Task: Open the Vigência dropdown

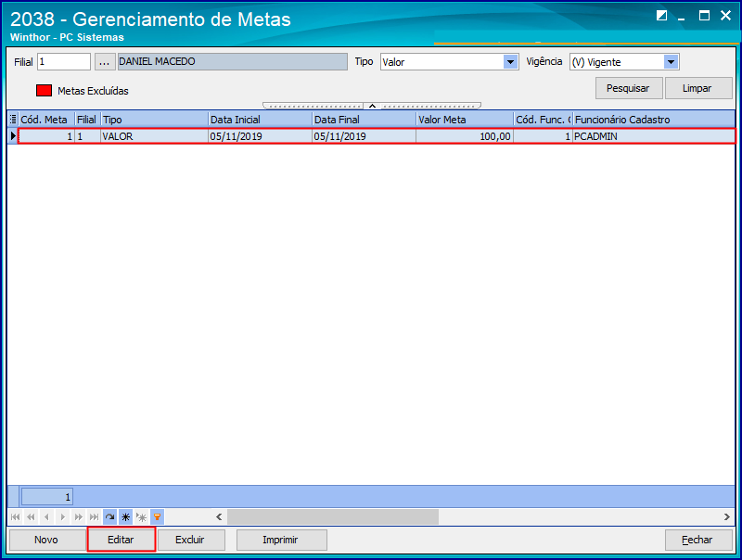Action: 671,62
